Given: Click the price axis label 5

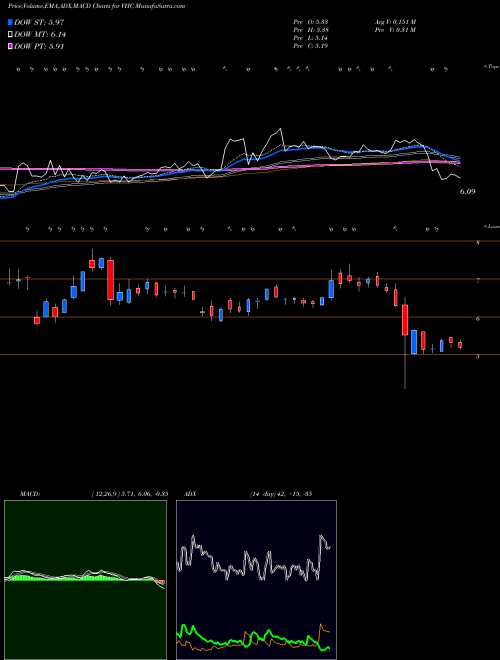Looking at the screenshot, I should 478,356.
